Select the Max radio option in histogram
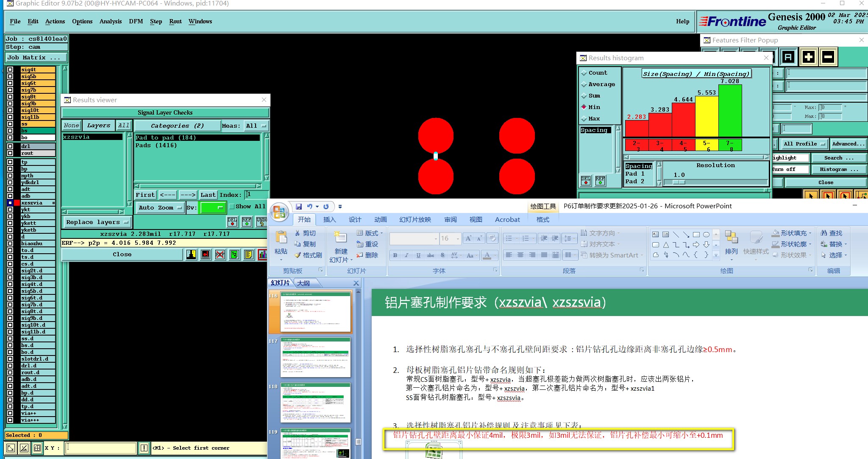The height and width of the screenshot is (459, 868). 584,119
